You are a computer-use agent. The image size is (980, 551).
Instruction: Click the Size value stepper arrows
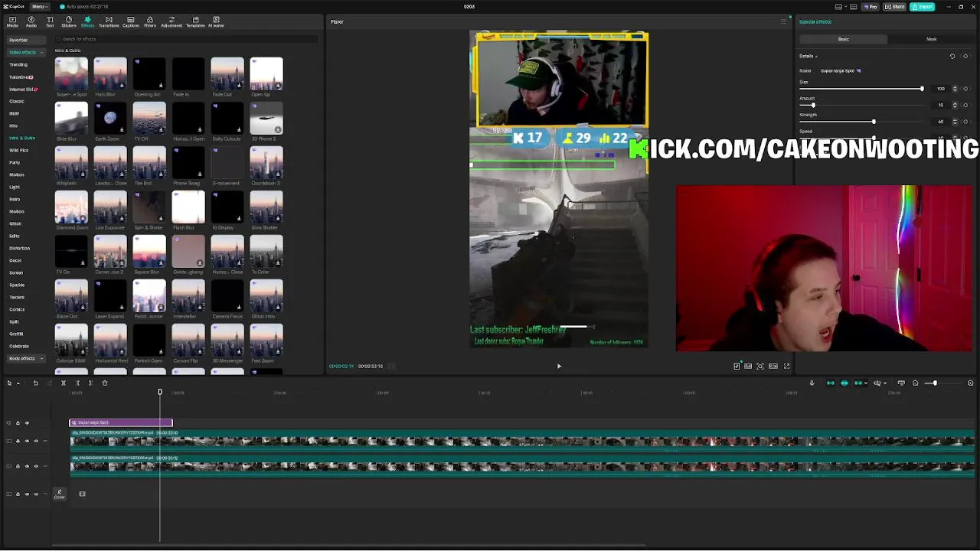(x=954, y=89)
